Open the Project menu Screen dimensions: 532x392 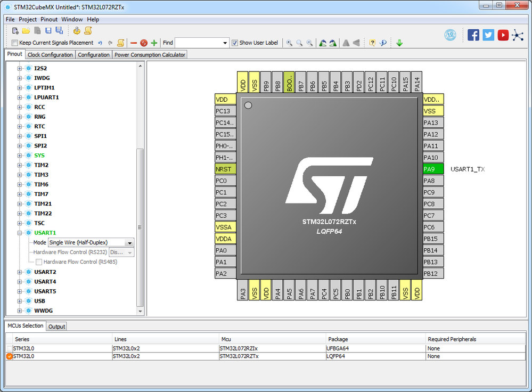point(28,19)
